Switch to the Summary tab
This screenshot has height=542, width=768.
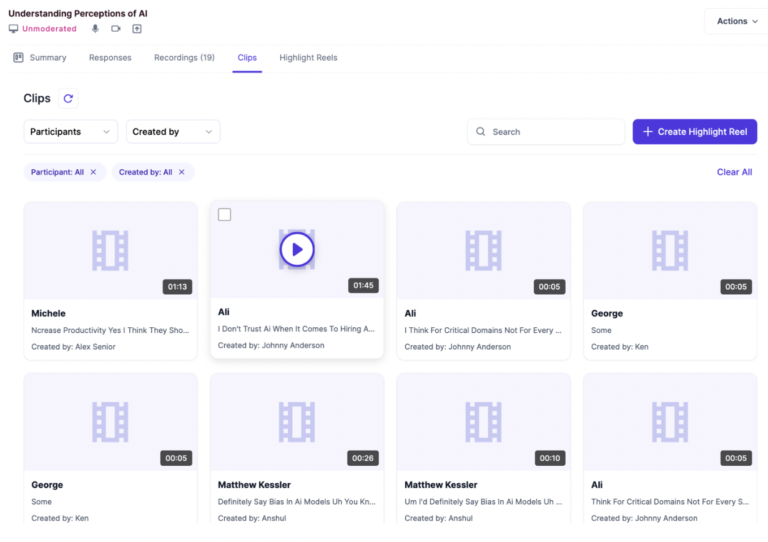point(40,58)
